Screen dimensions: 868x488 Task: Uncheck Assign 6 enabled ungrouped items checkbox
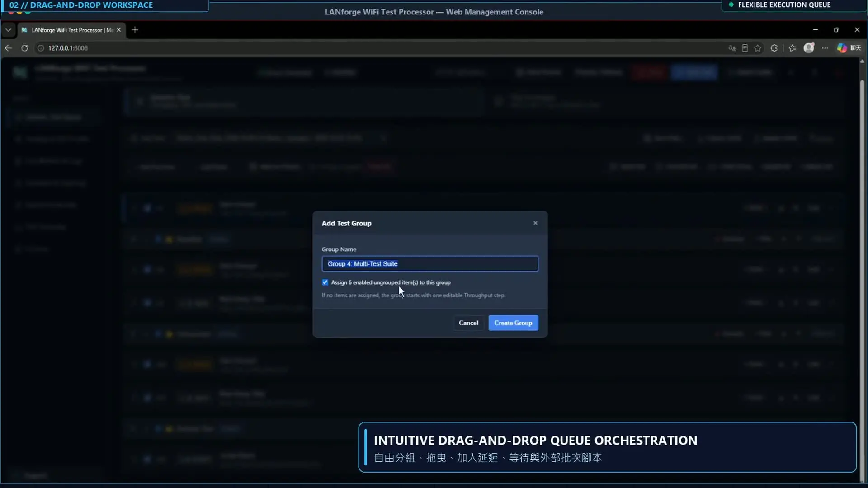coord(325,282)
